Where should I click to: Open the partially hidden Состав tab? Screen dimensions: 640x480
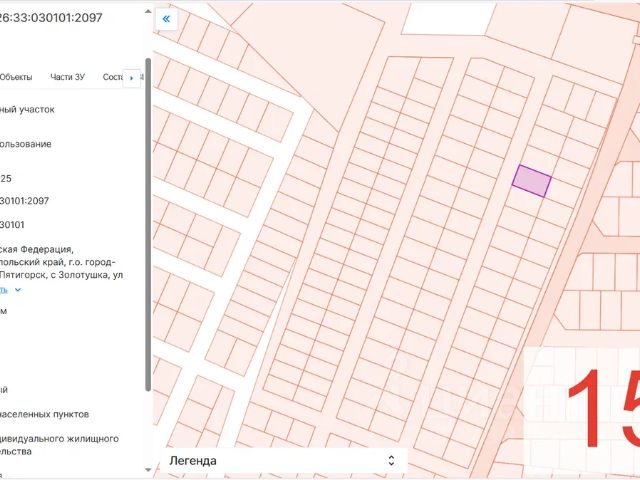pos(113,77)
